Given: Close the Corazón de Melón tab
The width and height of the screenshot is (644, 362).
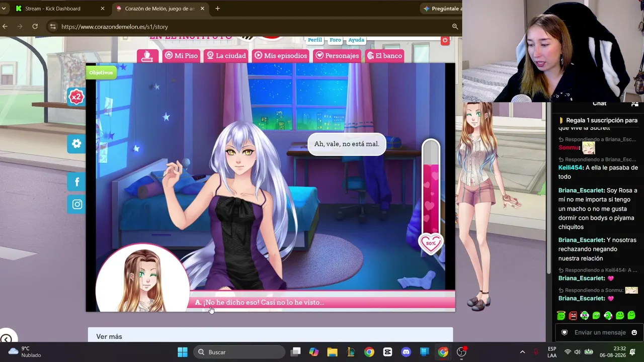Looking at the screenshot, I should tap(202, 9).
